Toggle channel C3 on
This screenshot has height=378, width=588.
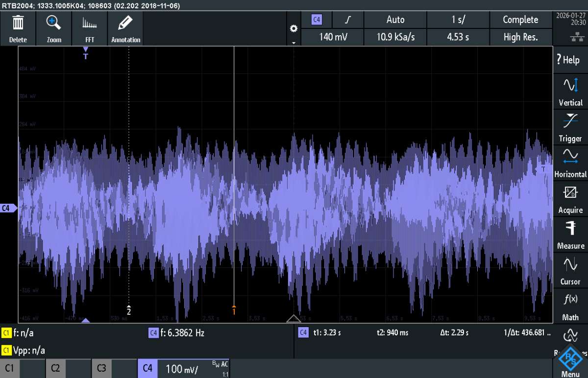(x=114, y=368)
